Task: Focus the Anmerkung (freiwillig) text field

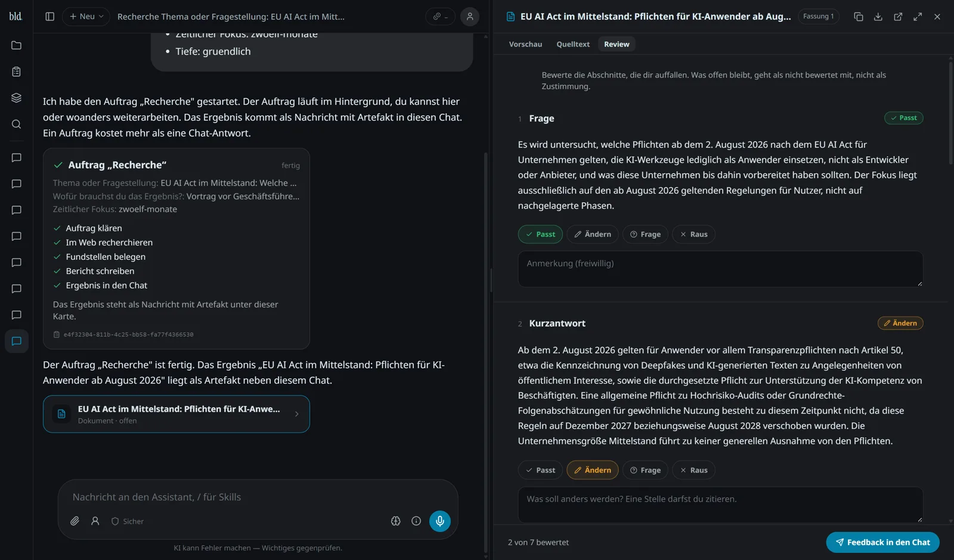Action: (x=720, y=269)
